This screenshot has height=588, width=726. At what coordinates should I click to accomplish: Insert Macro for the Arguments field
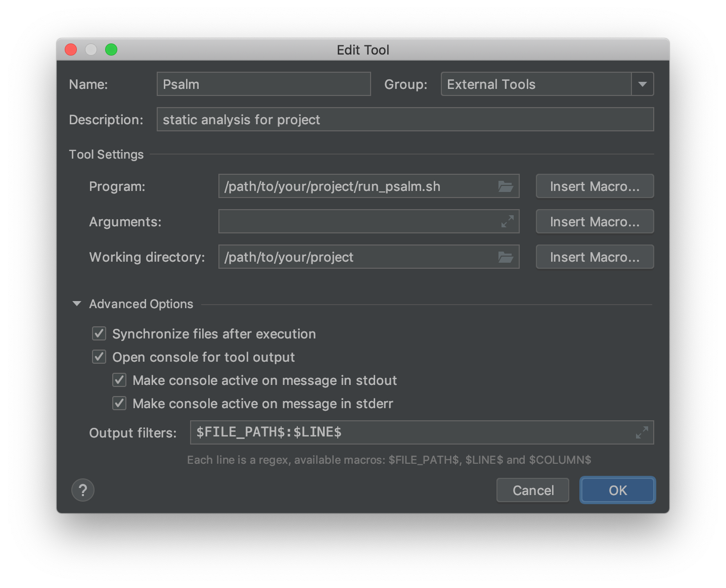595,222
